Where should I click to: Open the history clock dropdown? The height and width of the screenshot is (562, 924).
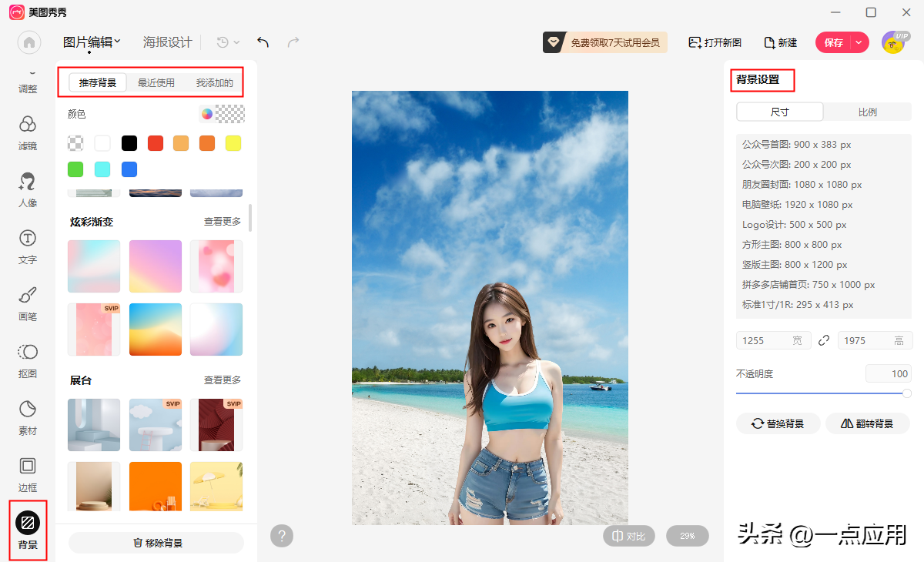point(229,42)
